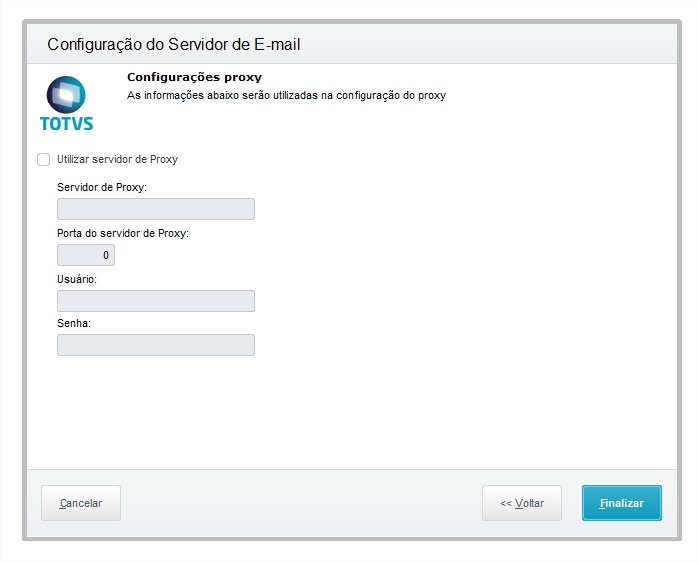Click into the Senha password field

pyautogui.click(x=155, y=345)
